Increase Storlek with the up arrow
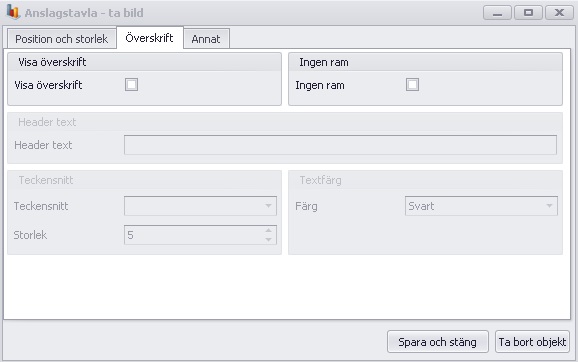 click(x=268, y=230)
